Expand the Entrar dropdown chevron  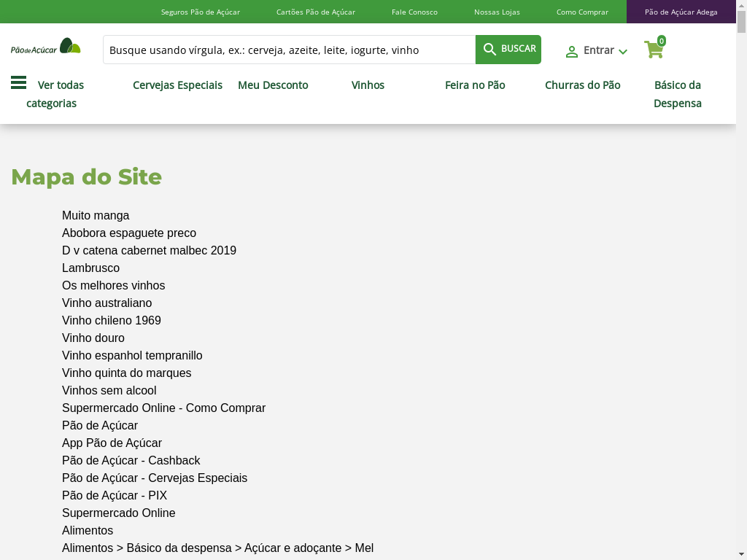click(x=623, y=52)
